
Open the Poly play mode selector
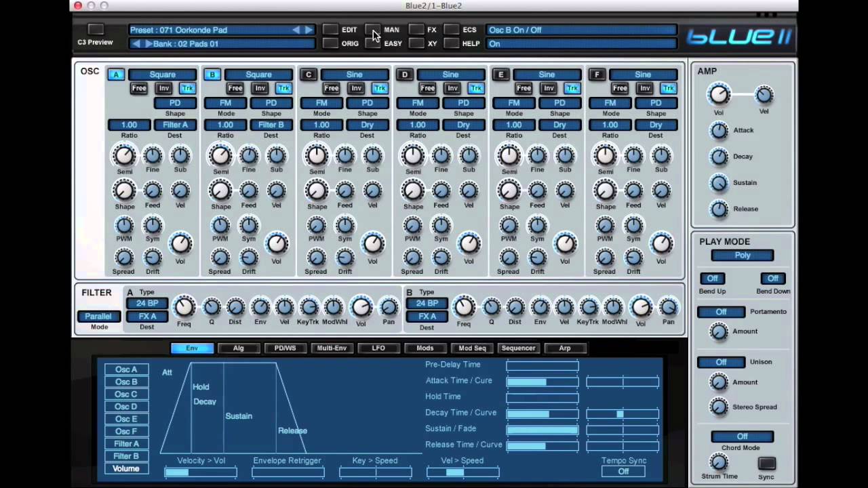click(743, 256)
